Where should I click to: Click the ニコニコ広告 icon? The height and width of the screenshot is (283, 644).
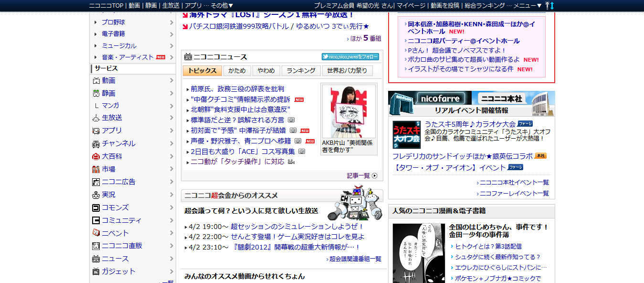coord(96,182)
